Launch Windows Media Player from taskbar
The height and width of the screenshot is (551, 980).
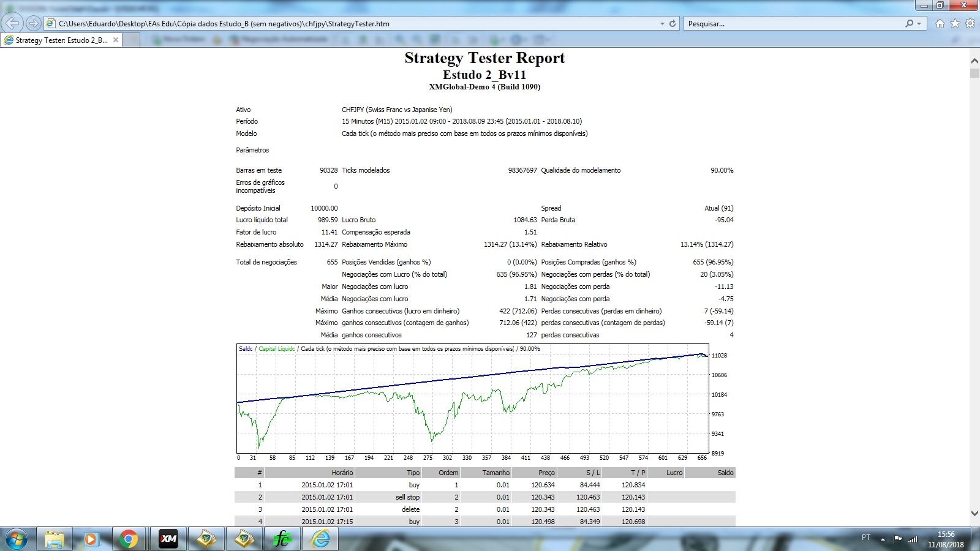[x=91, y=539]
